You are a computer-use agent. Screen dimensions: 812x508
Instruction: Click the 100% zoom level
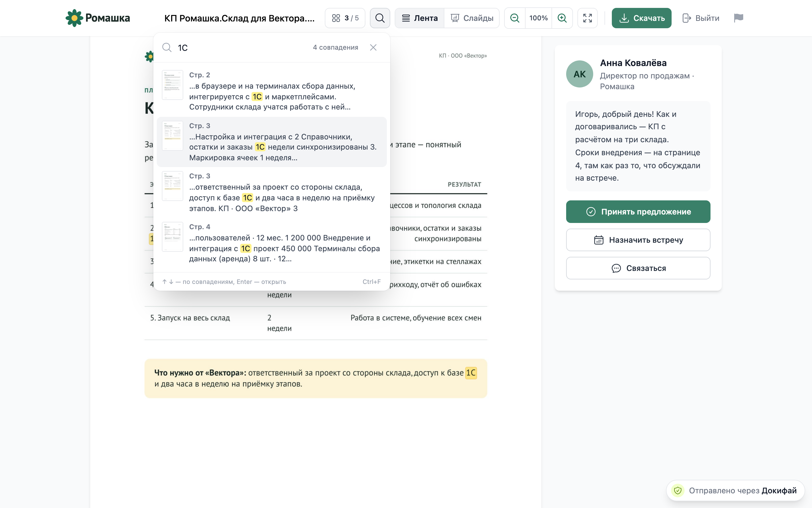click(x=539, y=18)
